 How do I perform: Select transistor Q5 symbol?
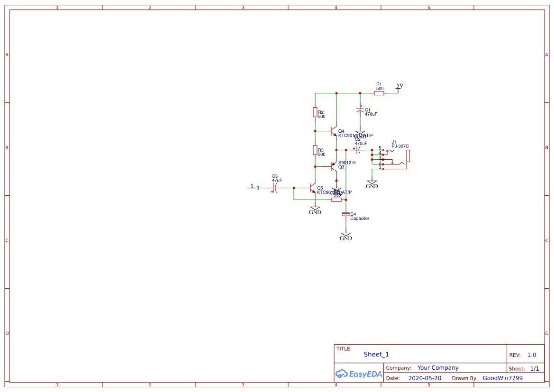pyautogui.click(x=312, y=188)
